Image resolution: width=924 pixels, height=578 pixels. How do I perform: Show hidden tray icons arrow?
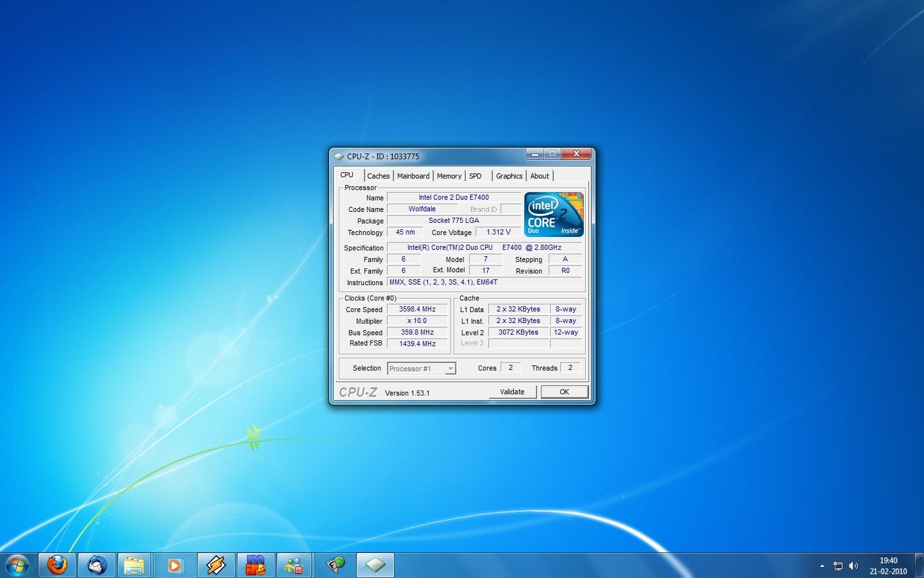coord(822,566)
